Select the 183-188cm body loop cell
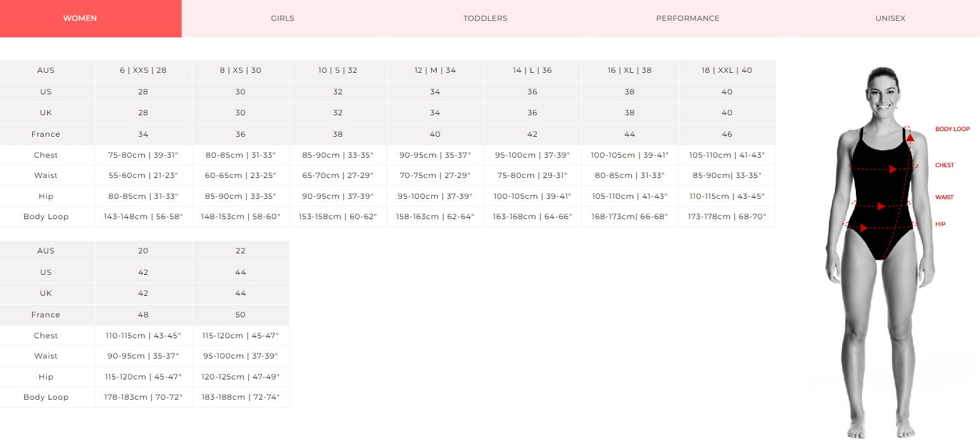Viewport: 980px width, 444px height. (x=241, y=397)
